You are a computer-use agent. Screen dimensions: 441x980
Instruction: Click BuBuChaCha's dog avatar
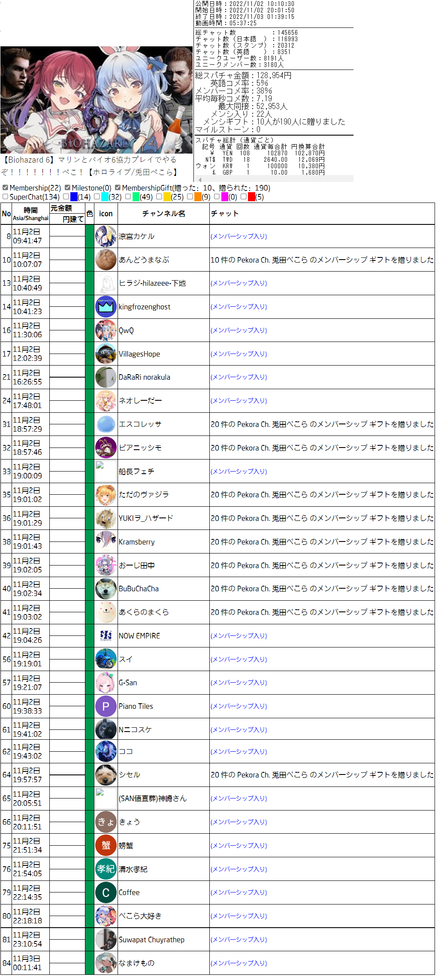[x=106, y=589]
